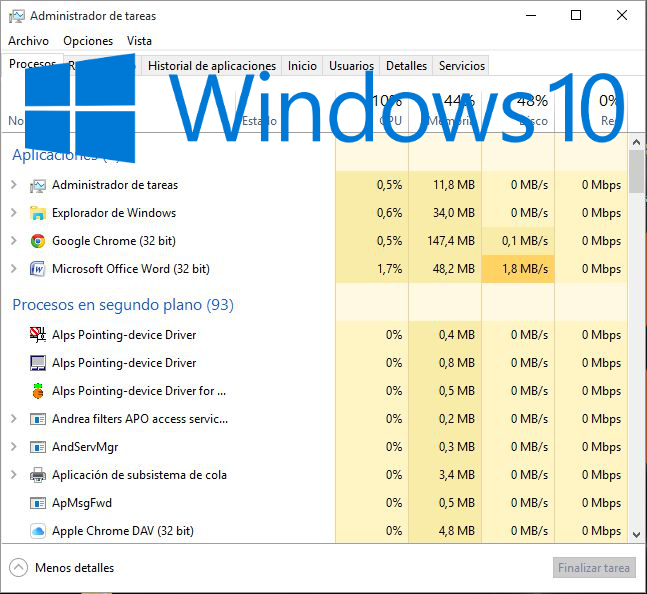Select the Apple Chrome DAV (32 bit) row name
Image resolution: width=647 pixels, height=594 pixels.
pyautogui.click(x=123, y=531)
